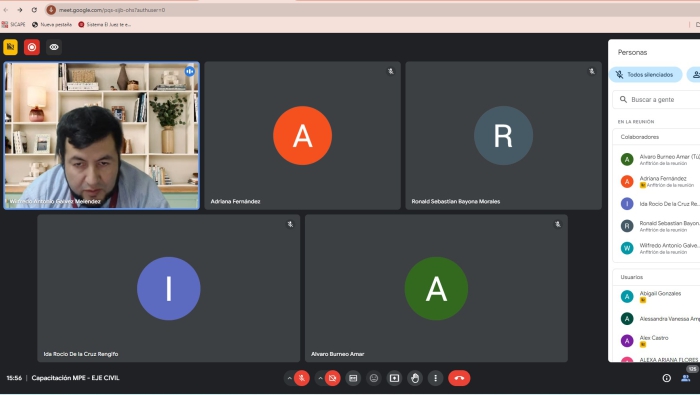Expand video settings arrow beside camera

click(320, 378)
